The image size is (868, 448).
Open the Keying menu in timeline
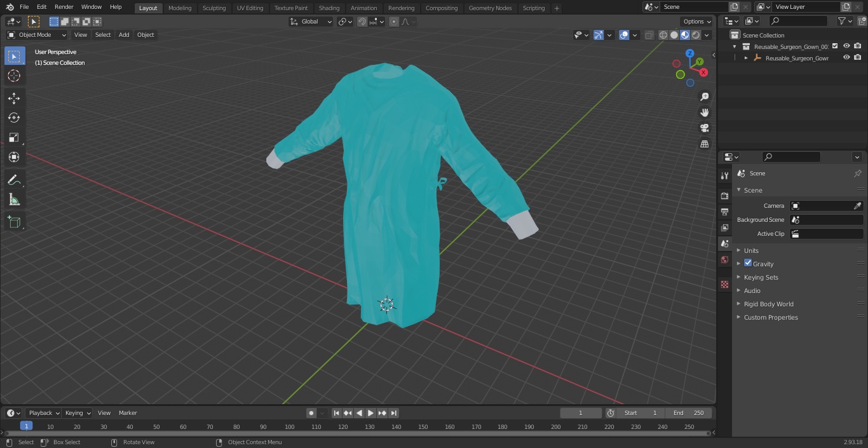pos(78,413)
